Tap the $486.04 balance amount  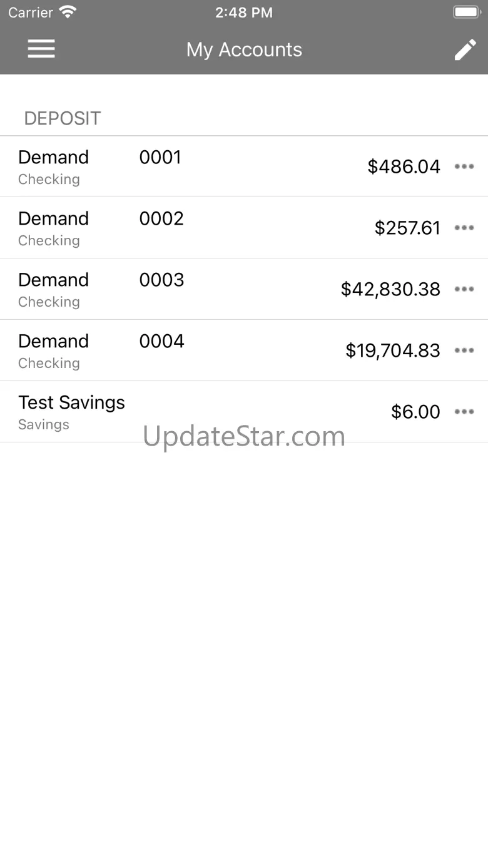pos(404,166)
